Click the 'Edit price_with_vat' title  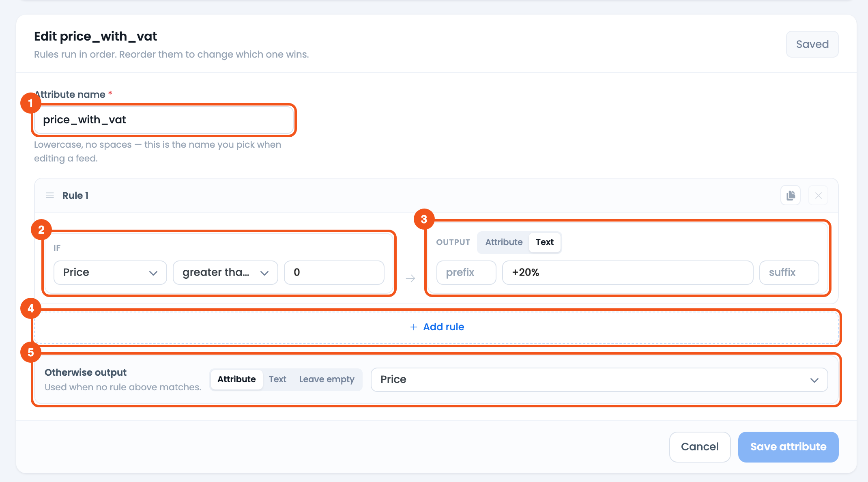95,37
